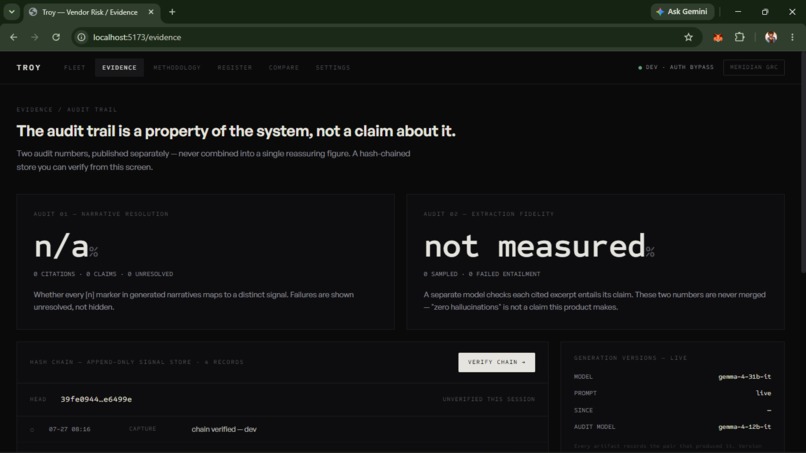806x453 pixels.
Task: Minimize the browser window
Action: (738, 11)
